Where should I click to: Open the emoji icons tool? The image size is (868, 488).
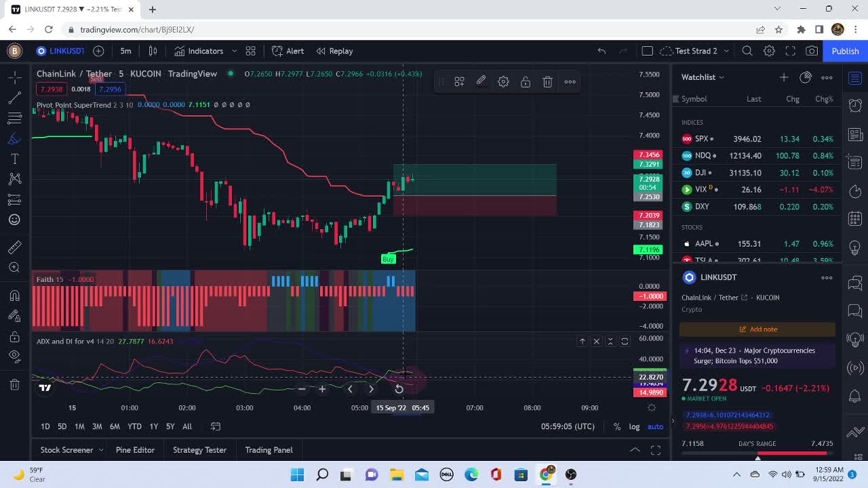(x=14, y=220)
